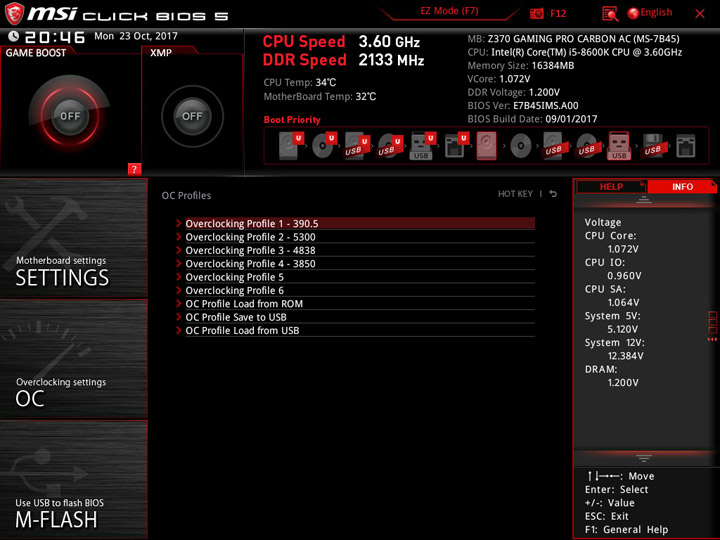Image resolution: width=720 pixels, height=540 pixels.
Task: Click the BIOS Ver E7B45IMS.A00 text
Action: pos(523,106)
